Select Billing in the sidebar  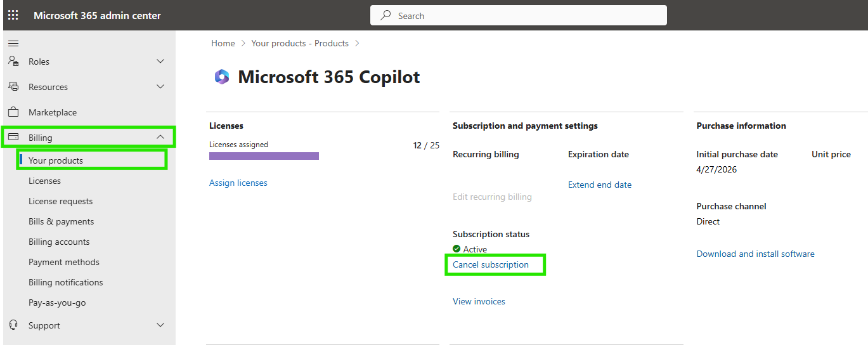click(x=41, y=138)
